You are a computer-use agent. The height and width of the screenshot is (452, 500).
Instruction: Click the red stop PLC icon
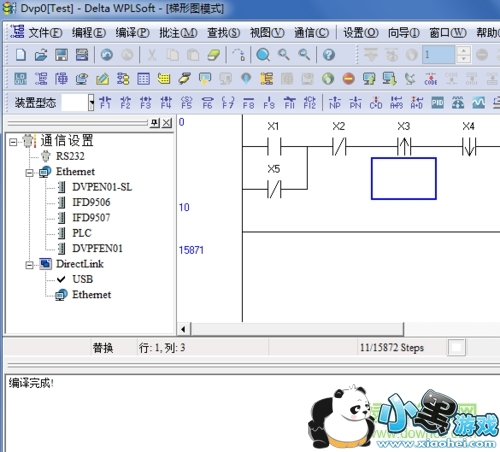coord(349,79)
